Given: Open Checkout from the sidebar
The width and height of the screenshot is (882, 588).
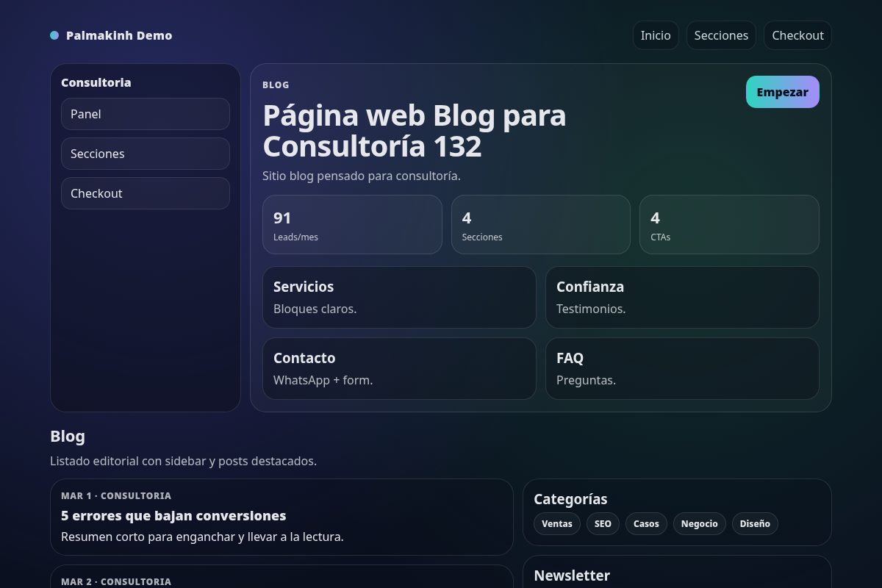Looking at the screenshot, I should click(x=145, y=193).
